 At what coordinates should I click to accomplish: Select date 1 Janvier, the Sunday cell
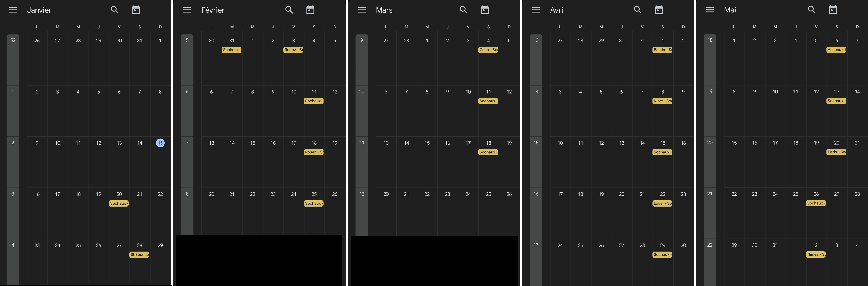(x=160, y=41)
